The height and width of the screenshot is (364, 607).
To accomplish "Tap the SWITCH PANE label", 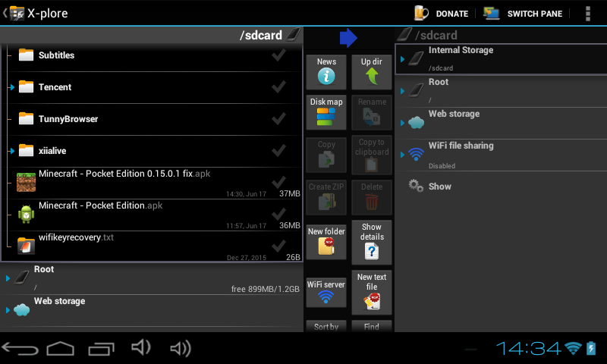I will coord(535,14).
